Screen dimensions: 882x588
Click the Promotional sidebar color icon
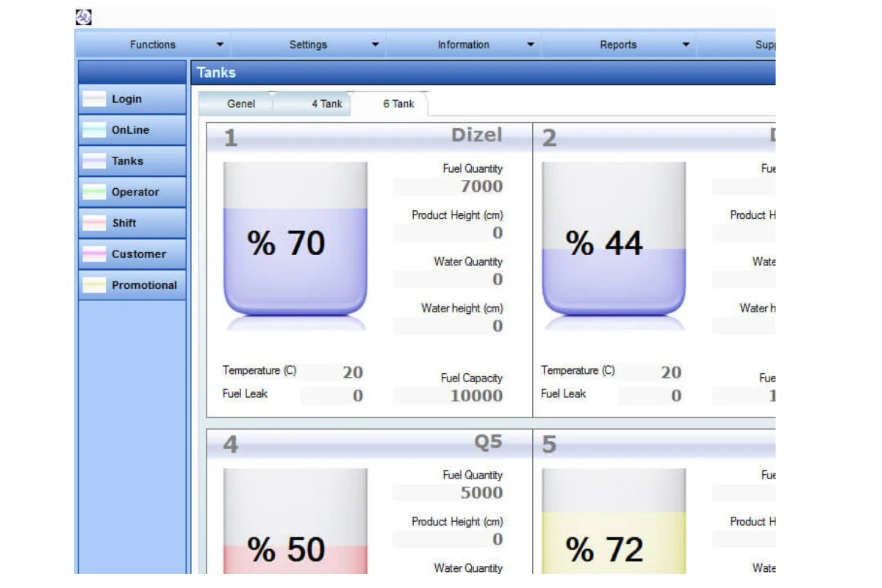coord(94,285)
